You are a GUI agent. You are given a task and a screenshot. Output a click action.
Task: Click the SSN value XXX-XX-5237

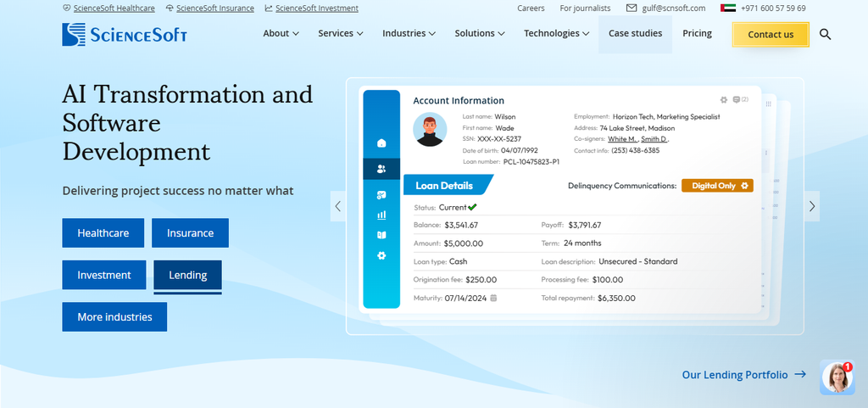(x=499, y=139)
